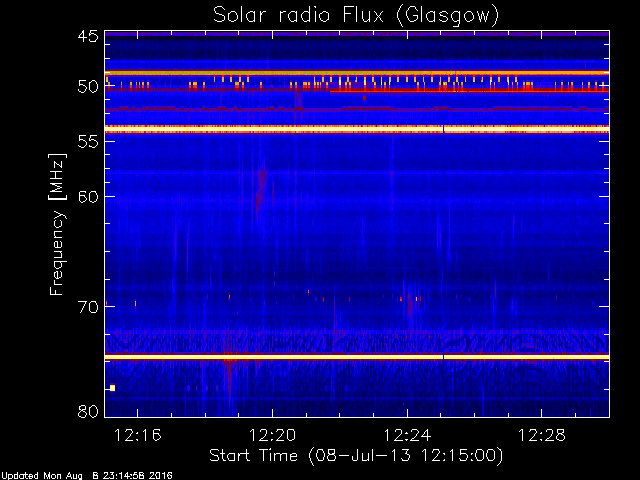Image resolution: width=640 pixels, height=480 pixels.
Task: Click the red dots at 70 MHz near 12:24
Action: point(410,298)
